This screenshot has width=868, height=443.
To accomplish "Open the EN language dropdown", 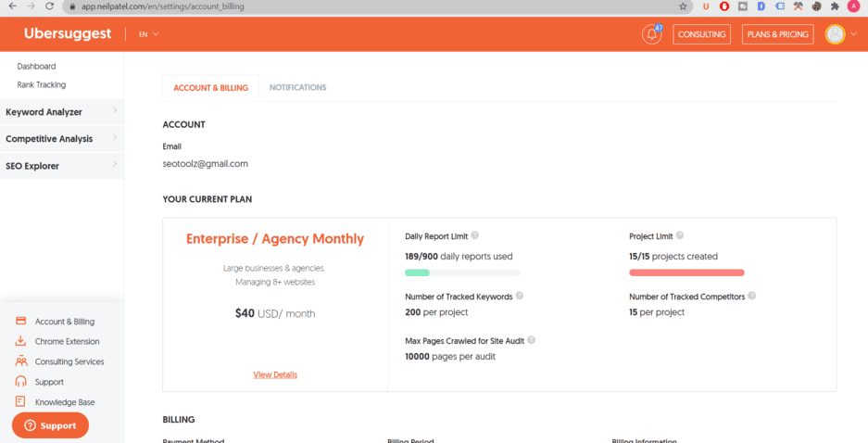I will pyautogui.click(x=149, y=33).
